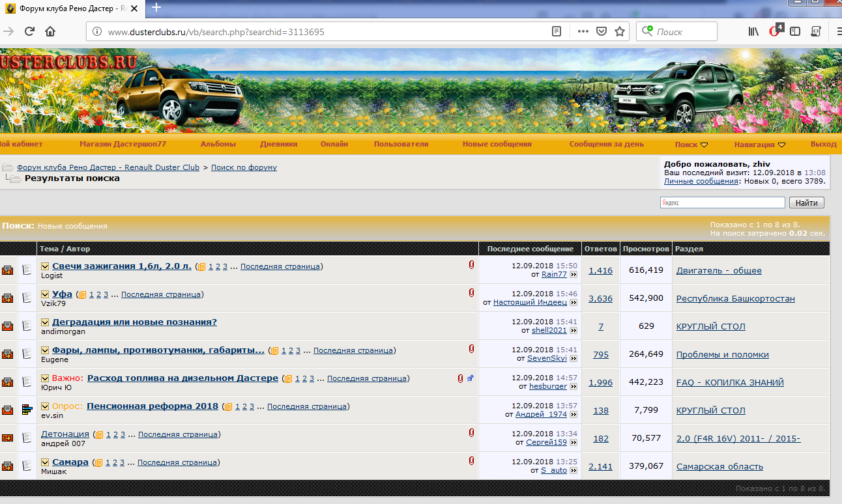Open thread Расход топлива на дизельном Дастере
Image resolution: width=842 pixels, height=504 pixels.
coord(182,378)
